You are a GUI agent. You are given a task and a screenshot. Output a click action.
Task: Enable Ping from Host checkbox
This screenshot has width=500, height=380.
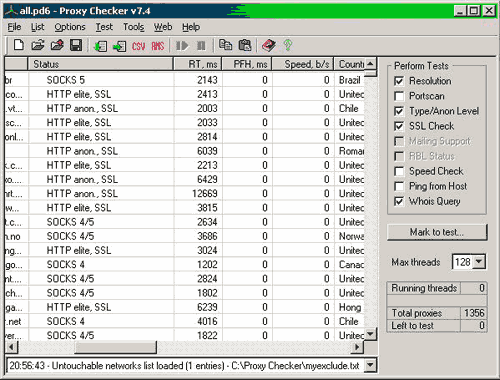399,186
